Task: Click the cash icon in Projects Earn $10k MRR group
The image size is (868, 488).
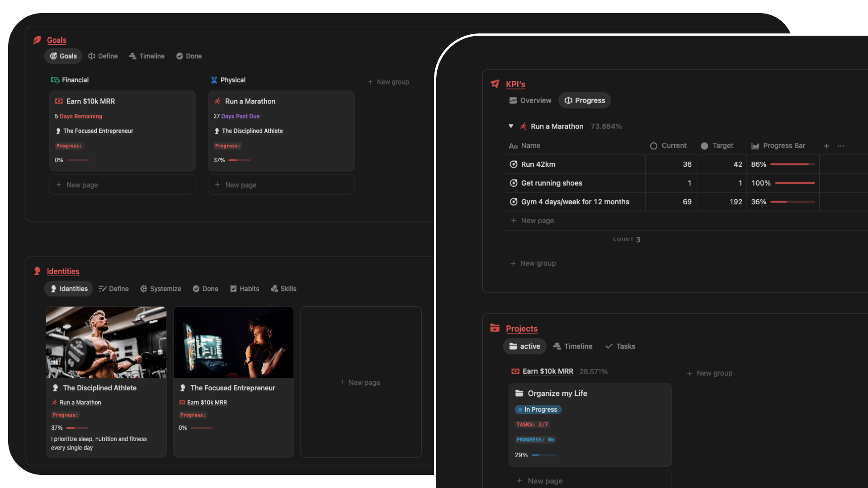Action: tap(515, 371)
